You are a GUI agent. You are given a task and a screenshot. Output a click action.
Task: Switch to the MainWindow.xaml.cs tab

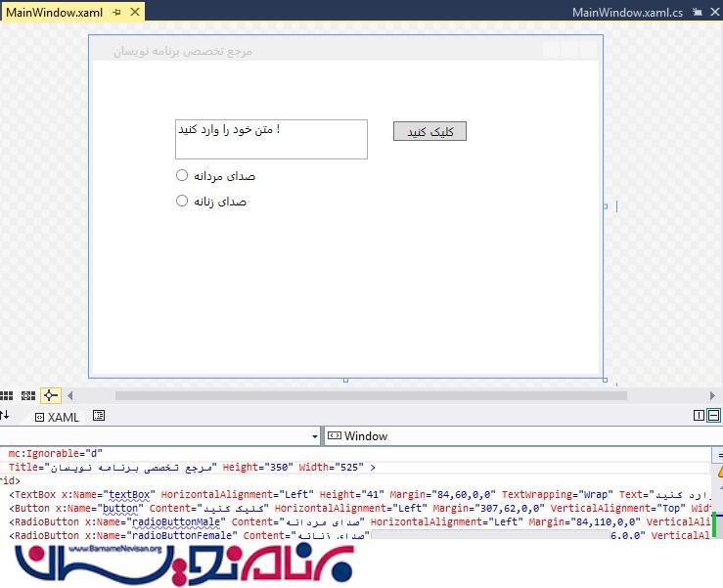[627, 13]
